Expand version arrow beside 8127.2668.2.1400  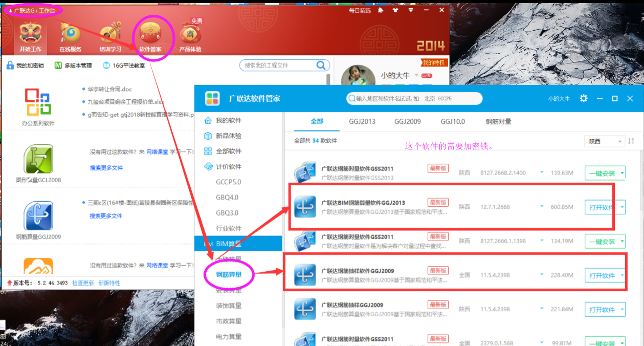coord(542,172)
